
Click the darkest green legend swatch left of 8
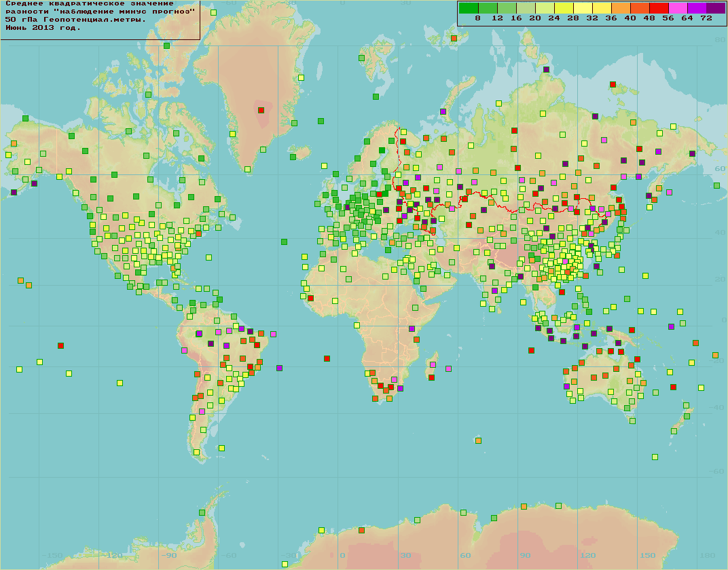pos(469,8)
